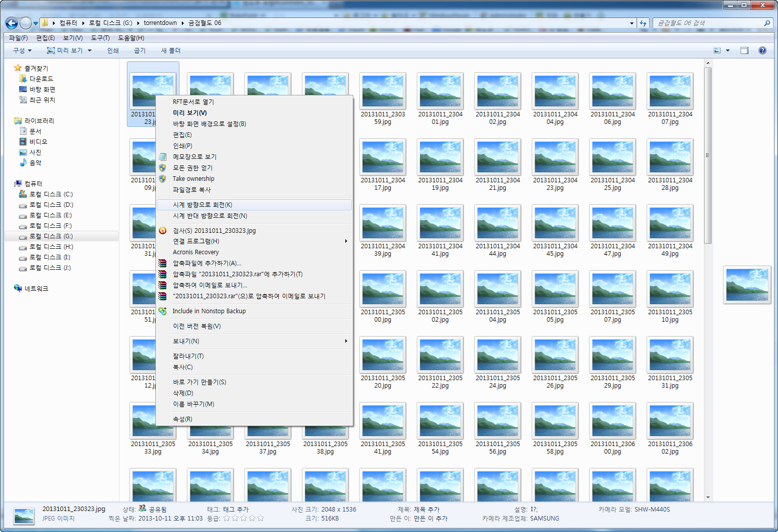Click the 네트워크 icon in navigation pane
Screen dimensions: 778x532
[18, 288]
